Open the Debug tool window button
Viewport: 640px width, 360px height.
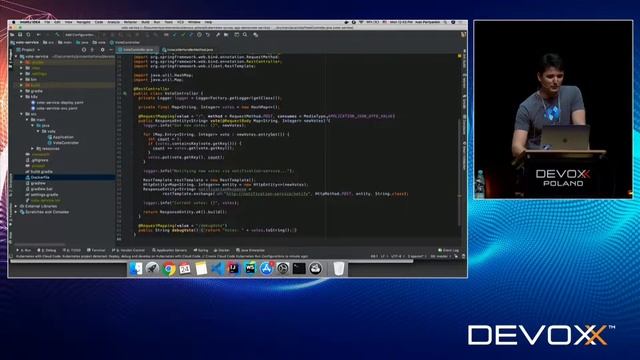coord(47,250)
